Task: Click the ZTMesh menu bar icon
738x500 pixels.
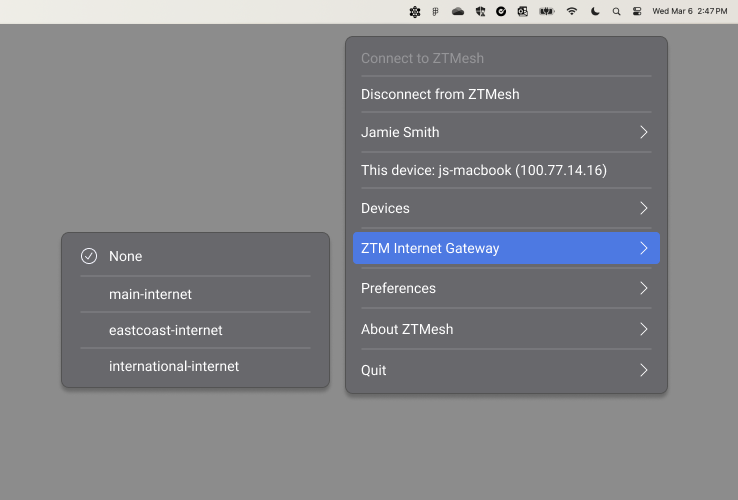Action: (x=415, y=11)
